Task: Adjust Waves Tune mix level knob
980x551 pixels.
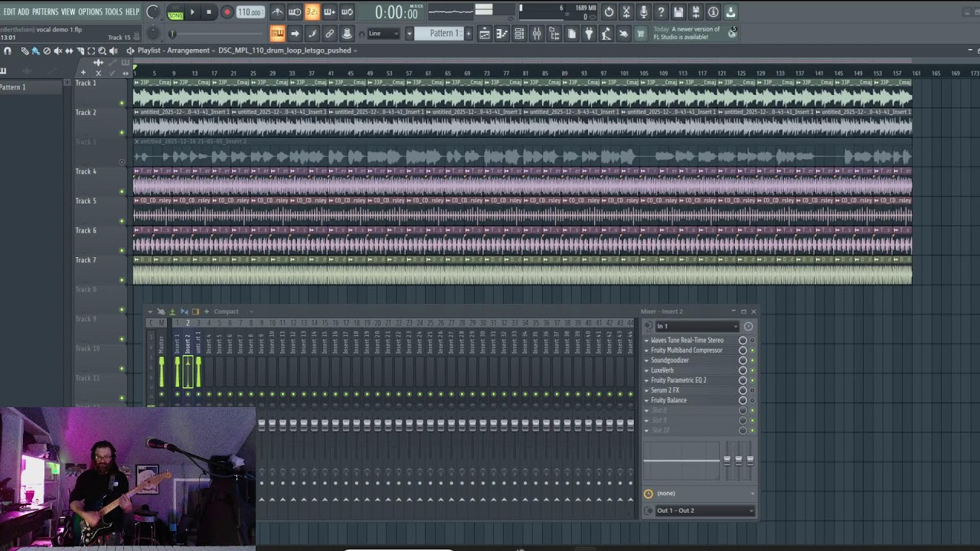Action: (743, 341)
